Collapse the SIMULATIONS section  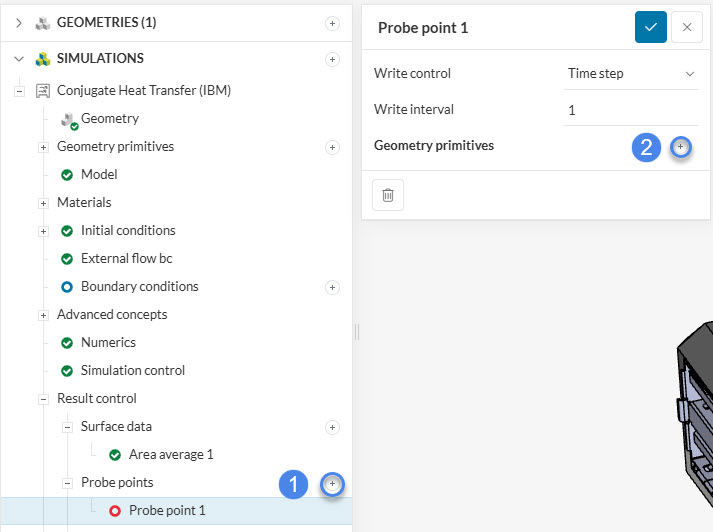(18, 59)
